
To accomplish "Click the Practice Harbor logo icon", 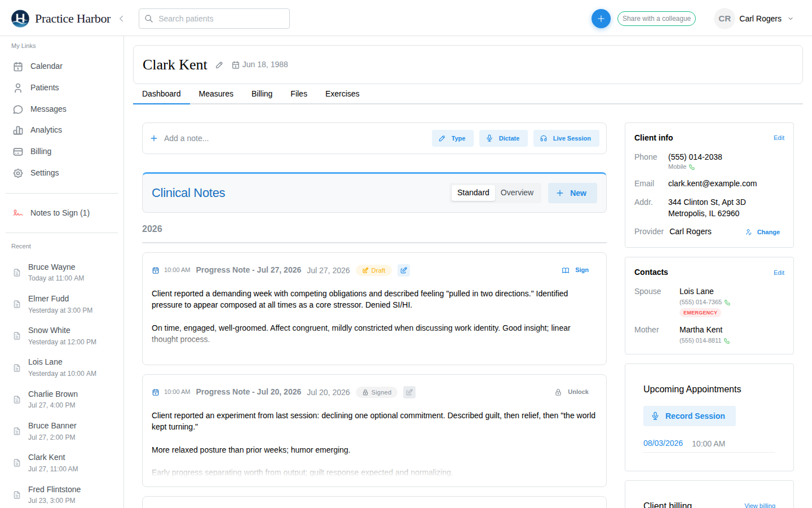I will pyautogui.click(x=20, y=19).
